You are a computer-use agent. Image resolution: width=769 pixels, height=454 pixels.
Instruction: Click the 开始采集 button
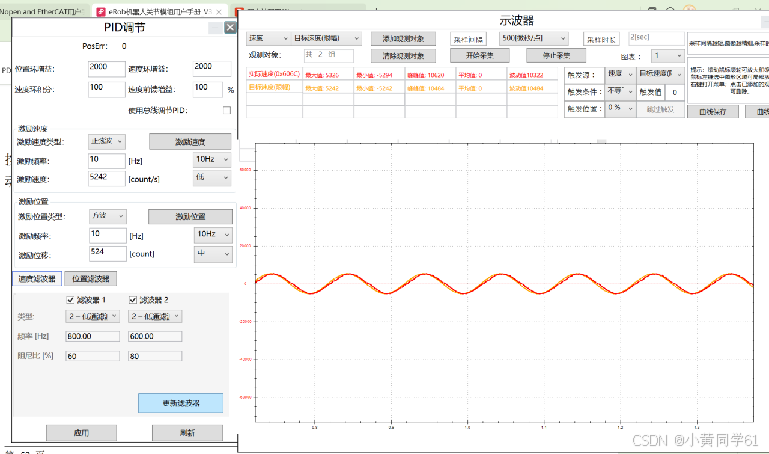[480, 55]
